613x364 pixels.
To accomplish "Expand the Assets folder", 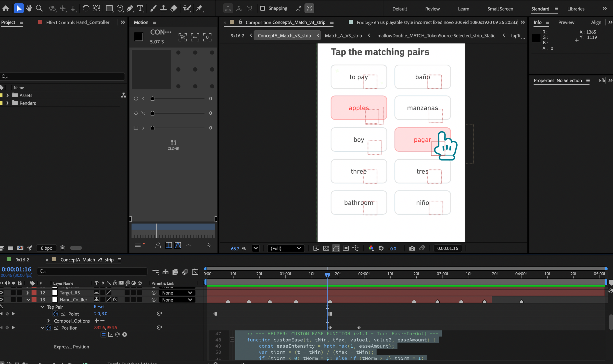I will (7, 95).
